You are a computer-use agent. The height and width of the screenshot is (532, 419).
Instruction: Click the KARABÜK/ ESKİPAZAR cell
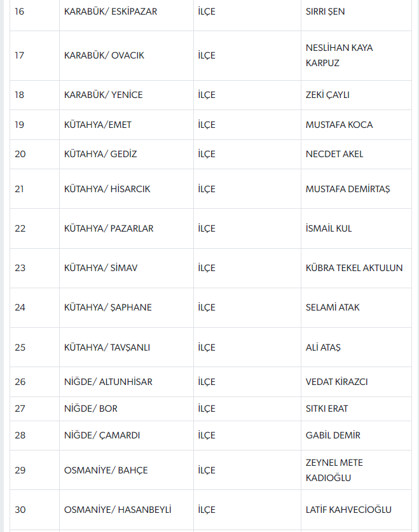click(126, 11)
